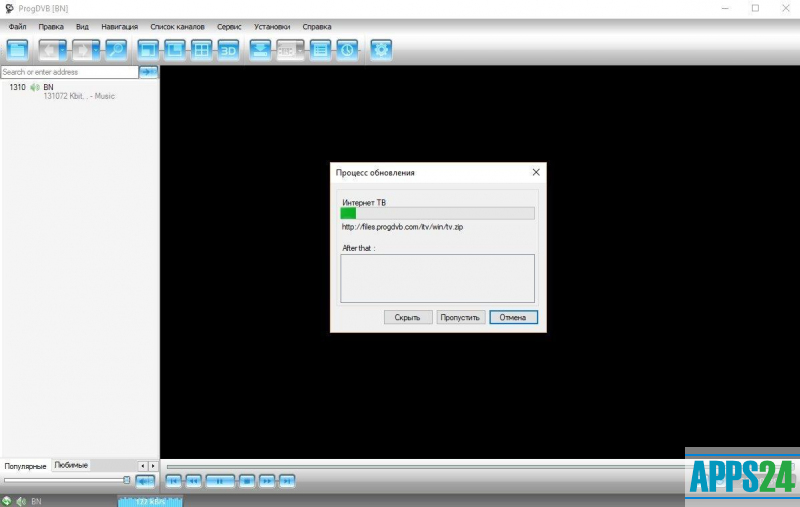Click the volume slider track

tap(65, 481)
